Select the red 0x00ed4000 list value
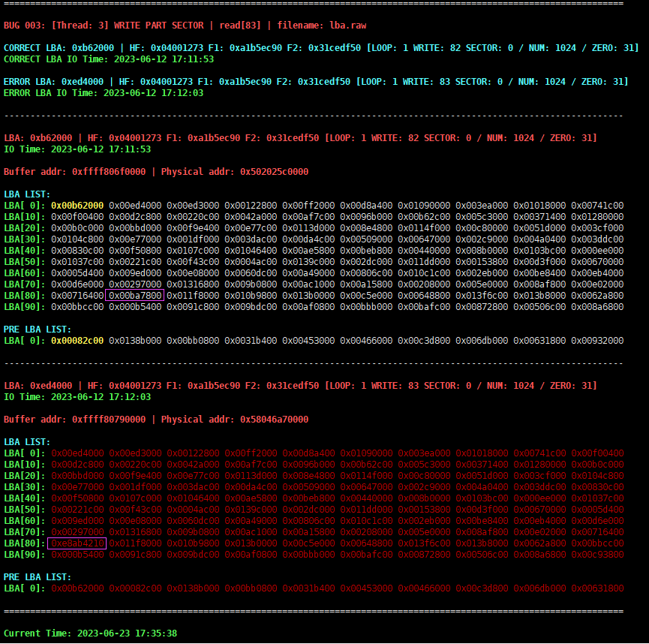 click(77, 453)
